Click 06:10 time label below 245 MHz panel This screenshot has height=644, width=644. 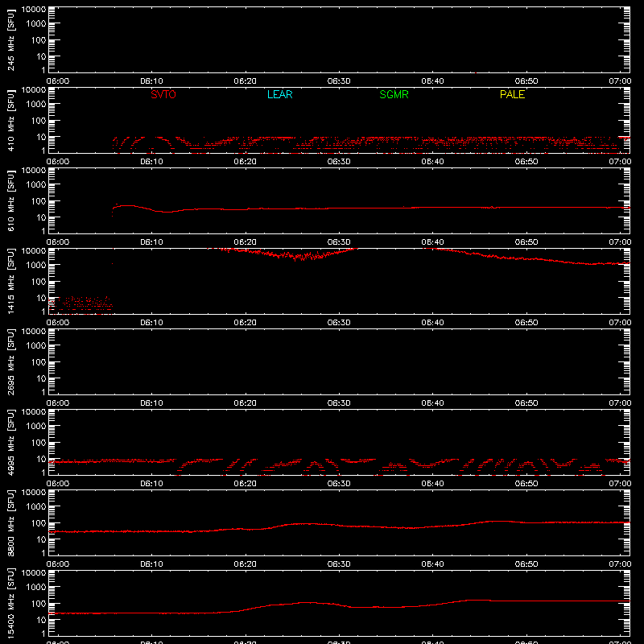coord(151,81)
